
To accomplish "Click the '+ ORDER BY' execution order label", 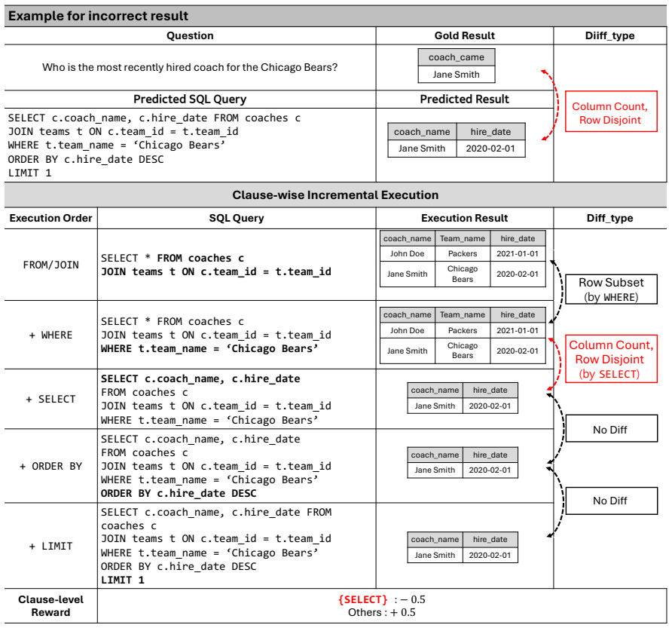I will coord(51,466).
